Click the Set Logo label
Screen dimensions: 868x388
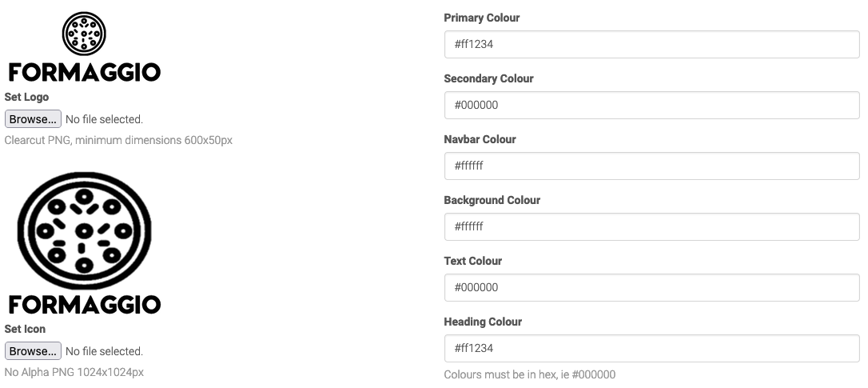click(x=26, y=97)
